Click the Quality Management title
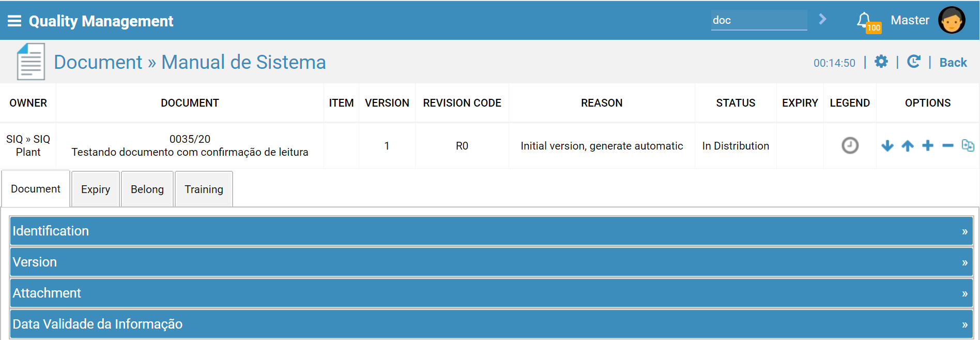This screenshot has width=980, height=340. (101, 21)
